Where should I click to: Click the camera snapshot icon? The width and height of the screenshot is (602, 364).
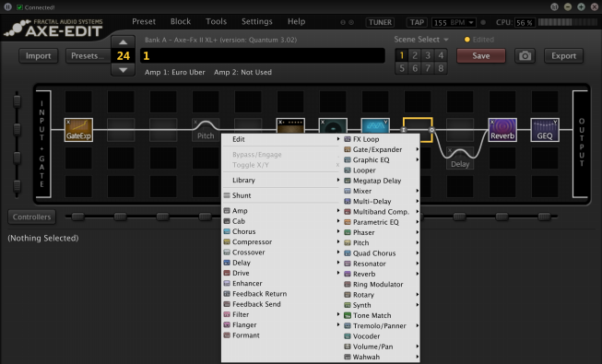click(525, 56)
